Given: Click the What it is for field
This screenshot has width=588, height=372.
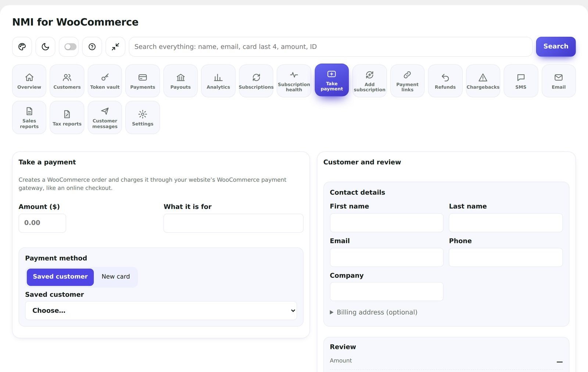Looking at the screenshot, I should click(233, 223).
